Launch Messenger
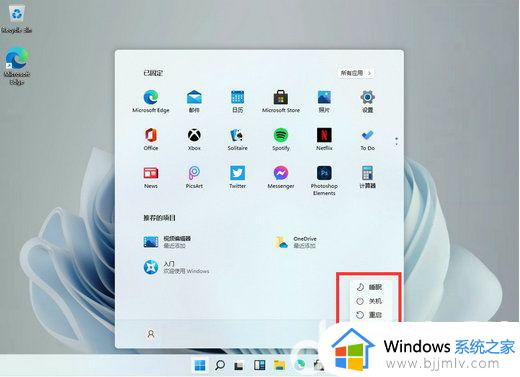This screenshot has height=377, width=520. click(281, 177)
